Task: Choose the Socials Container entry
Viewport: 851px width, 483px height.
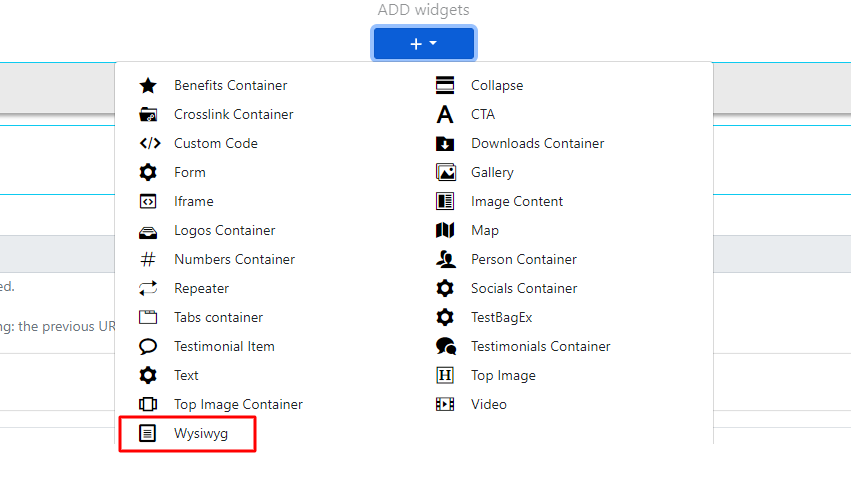Action: click(524, 289)
